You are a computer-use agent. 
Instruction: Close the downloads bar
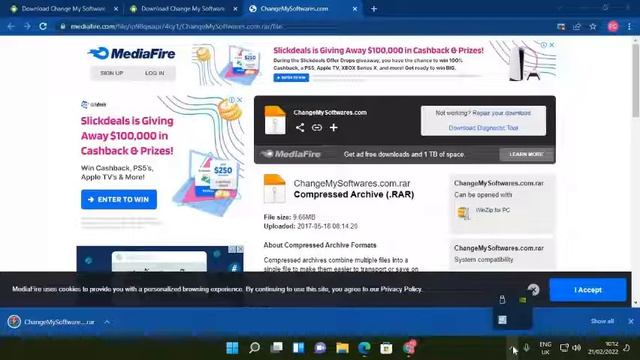631,321
